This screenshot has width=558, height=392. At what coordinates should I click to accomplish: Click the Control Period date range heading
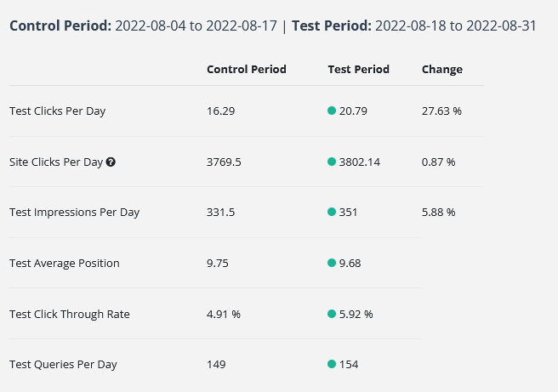coord(143,26)
